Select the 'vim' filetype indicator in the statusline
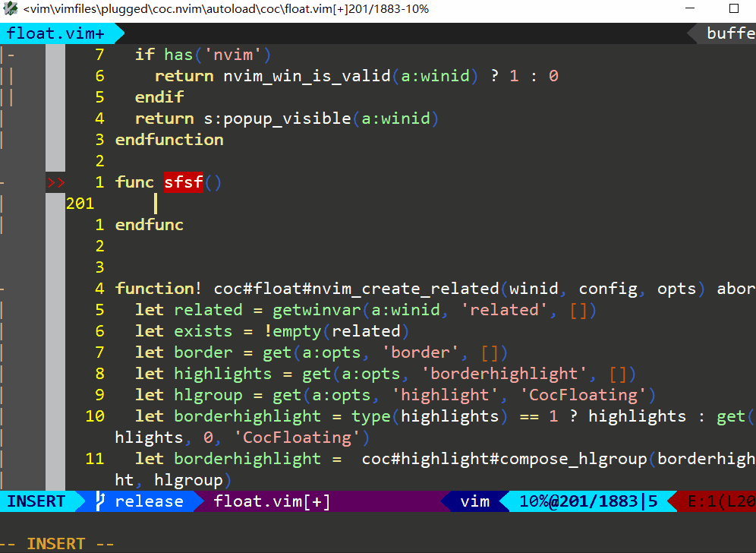The width and height of the screenshot is (756, 553). tap(476, 501)
